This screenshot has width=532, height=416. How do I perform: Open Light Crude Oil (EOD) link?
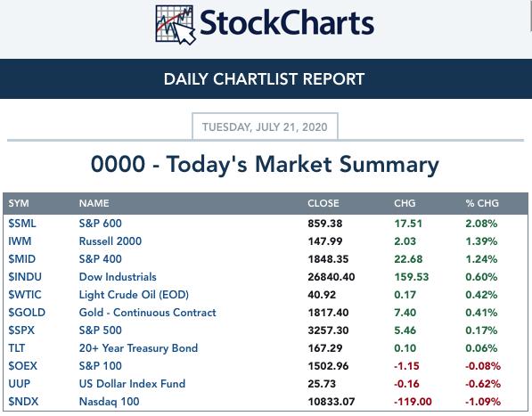point(134,295)
